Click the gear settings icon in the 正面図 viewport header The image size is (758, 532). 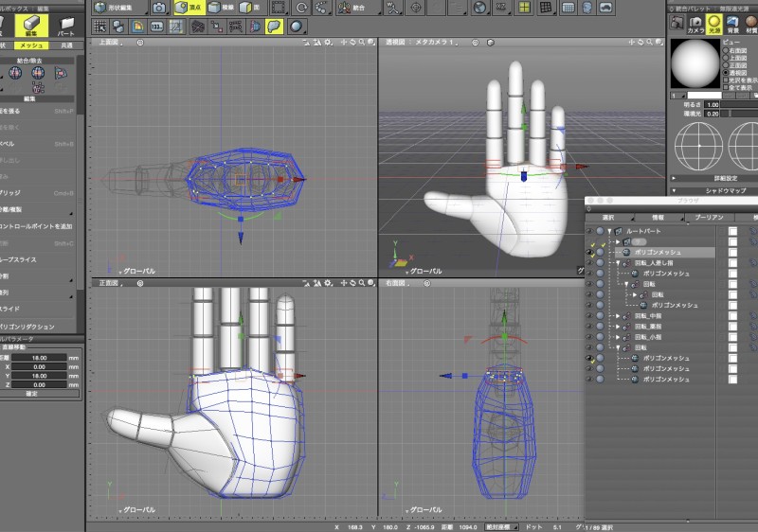coord(328,283)
